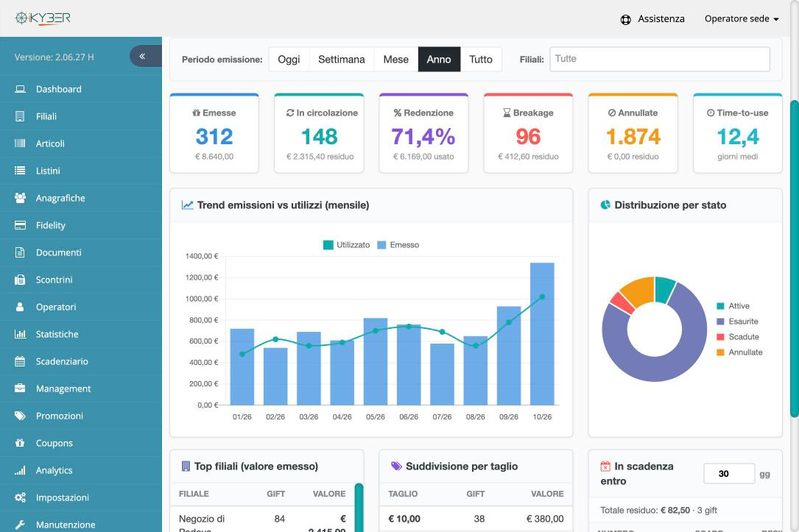Go to the Coupons section
Screen dimensions: 799x532
click(x=81, y=443)
